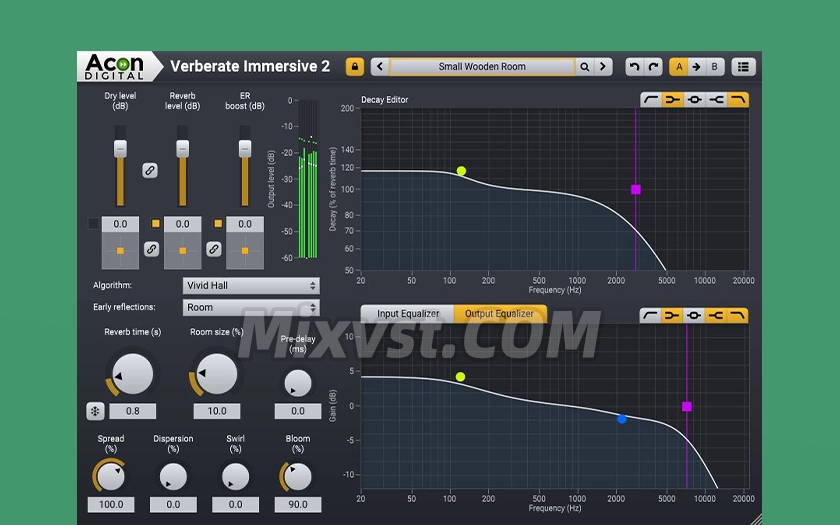Click the Dispersion value field

[173, 505]
